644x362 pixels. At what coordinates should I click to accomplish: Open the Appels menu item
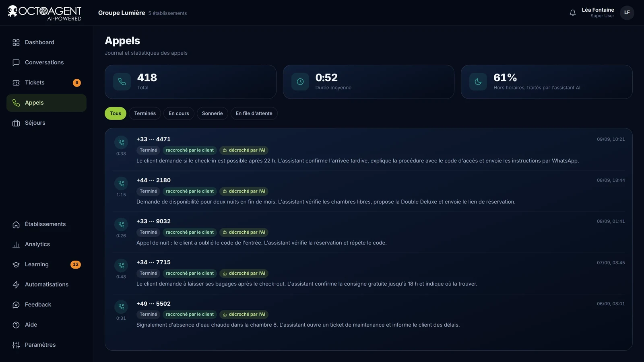(x=46, y=103)
